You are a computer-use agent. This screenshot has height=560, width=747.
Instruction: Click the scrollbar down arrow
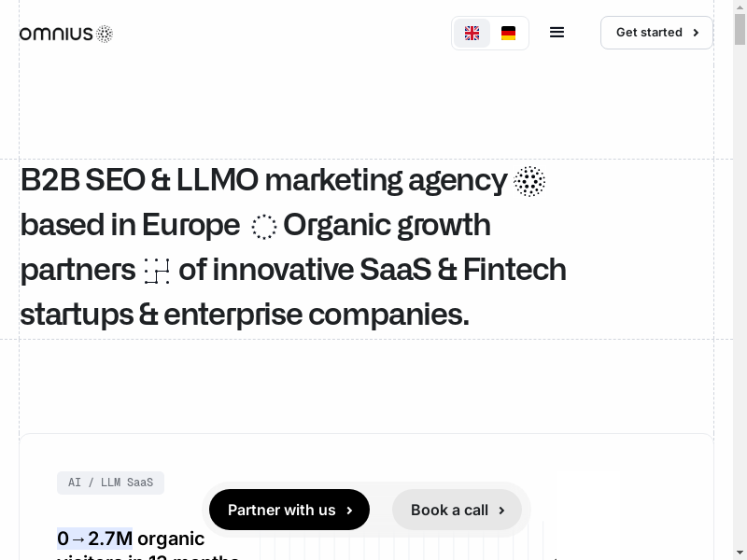740,553
